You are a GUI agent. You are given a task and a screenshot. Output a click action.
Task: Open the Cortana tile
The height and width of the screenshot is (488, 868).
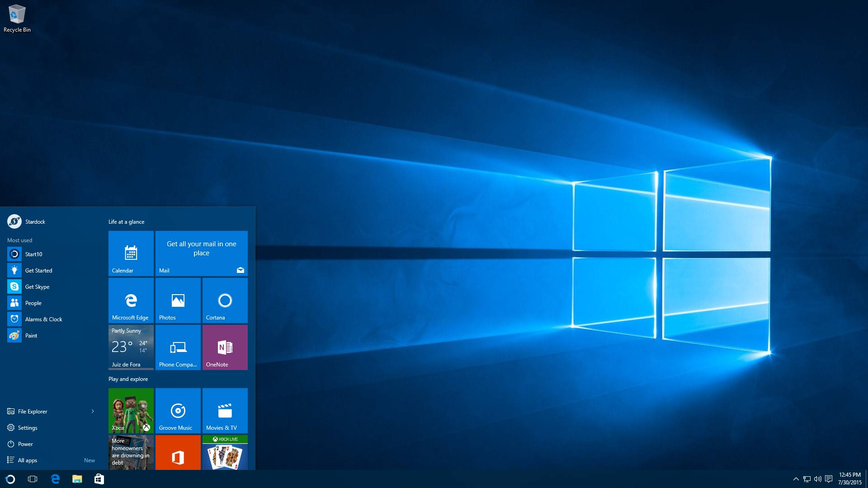pos(225,300)
